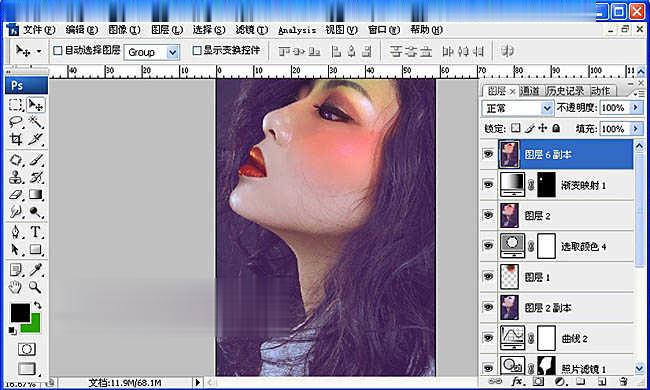Screen dimensions: 650x390
Task: Select the Path Selection tool
Action: click(x=15, y=249)
